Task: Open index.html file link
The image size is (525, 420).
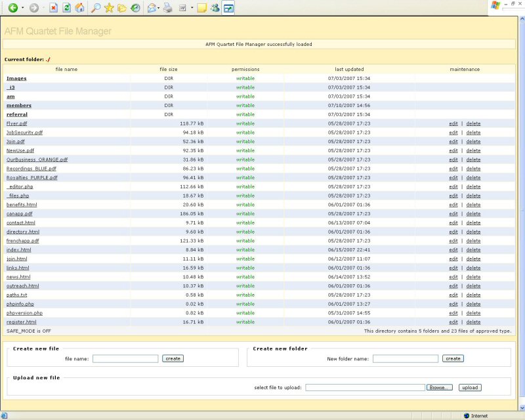Action: pos(19,250)
